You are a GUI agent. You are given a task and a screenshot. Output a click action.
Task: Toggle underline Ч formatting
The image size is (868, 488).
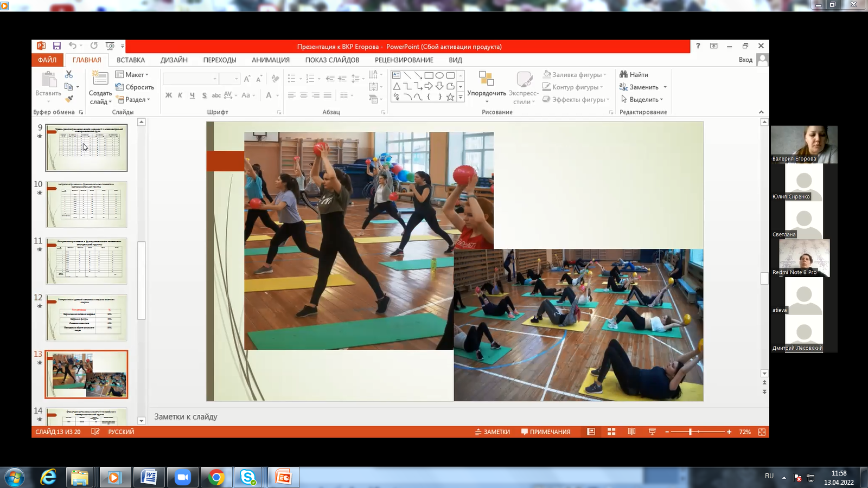pyautogui.click(x=192, y=95)
